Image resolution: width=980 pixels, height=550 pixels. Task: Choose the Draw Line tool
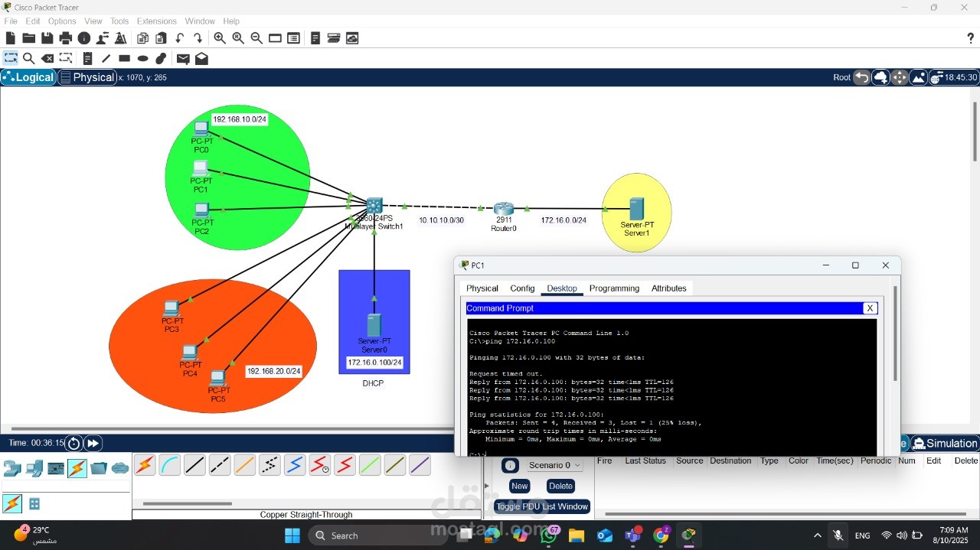coord(106,58)
